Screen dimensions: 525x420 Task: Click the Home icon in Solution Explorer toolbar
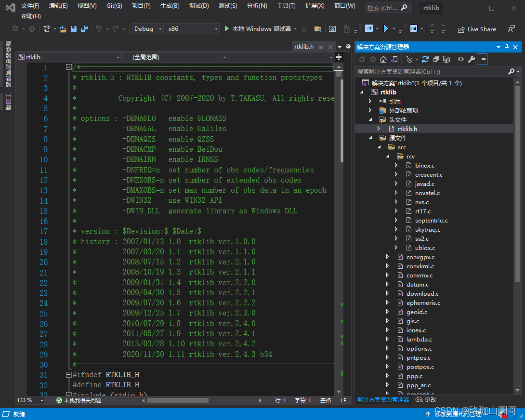tap(383, 59)
